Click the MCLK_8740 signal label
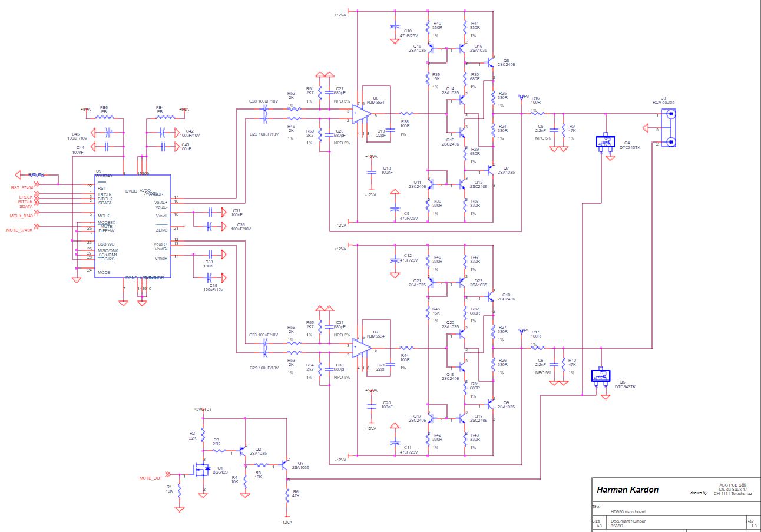 (21, 216)
